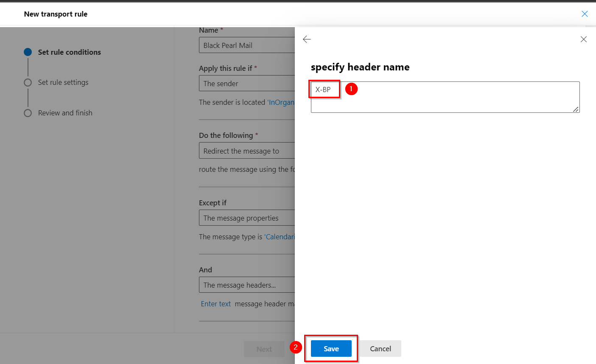Image resolution: width=596 pixels, height=364 pixels.
Task: Open the 'Redirect the message to' dropdown
Action: 246,151
